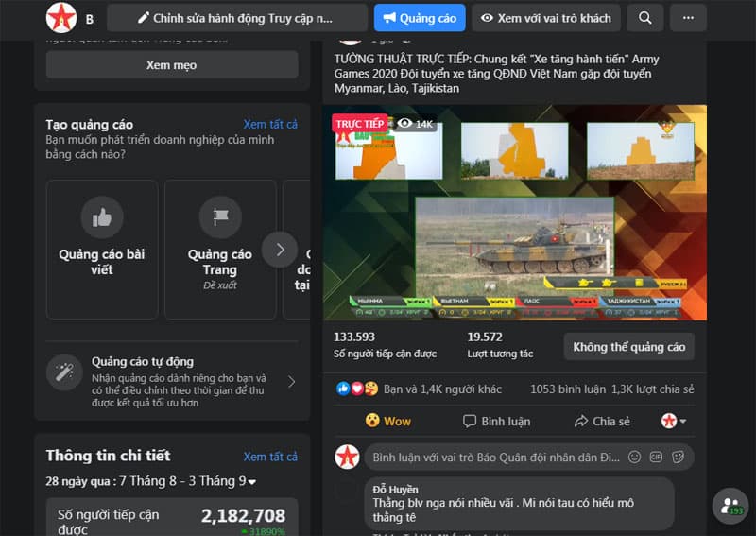Click the Bình luận action on the post
756x536 pixels.
click(497, 422)
